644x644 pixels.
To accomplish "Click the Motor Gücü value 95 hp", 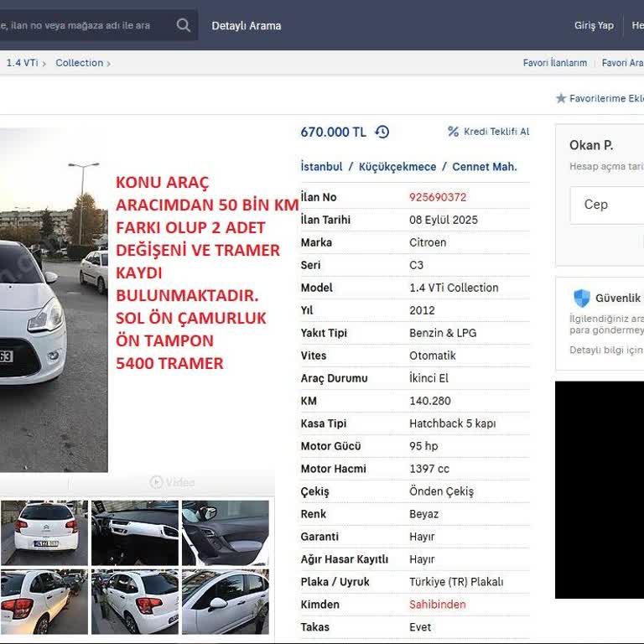I will (x=423, y=446).
